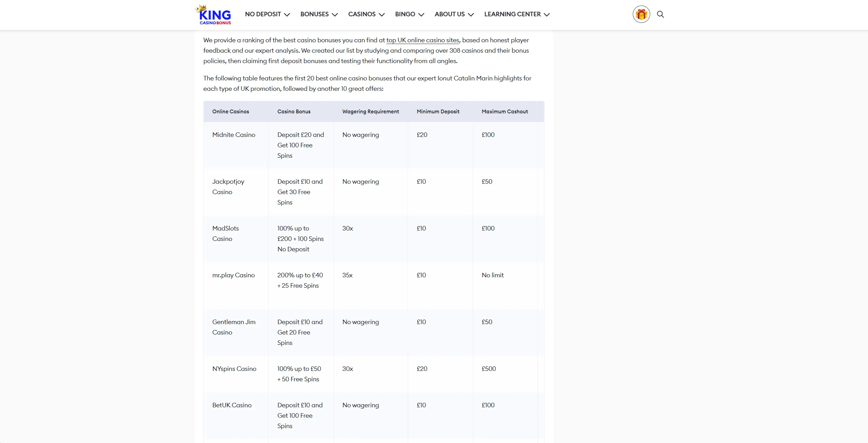This screenshot has height=443, width=868.
Task: Click 'Deposit £10 and Get 30 Free Spins'
Action: (x=300, y=192)
